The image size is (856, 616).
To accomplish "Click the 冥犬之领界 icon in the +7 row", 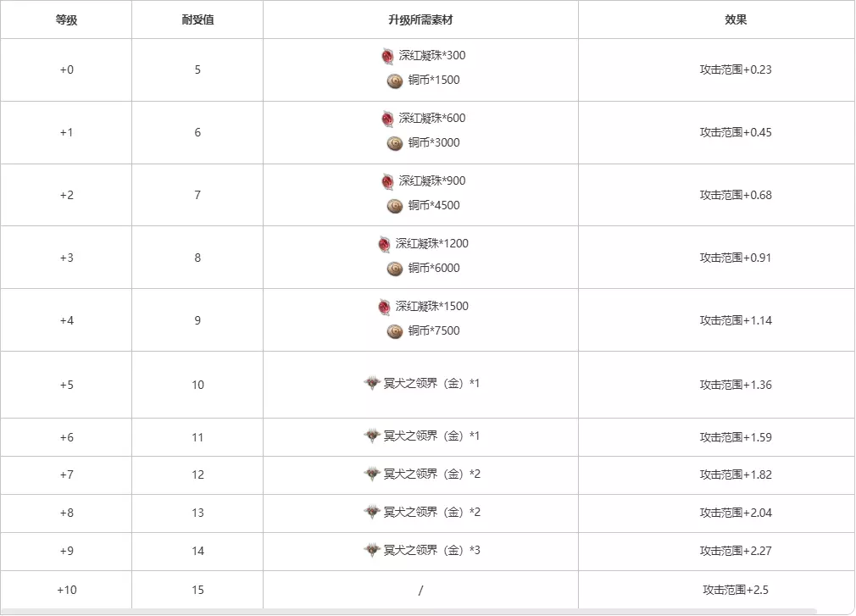I will [x=372, y=474].
